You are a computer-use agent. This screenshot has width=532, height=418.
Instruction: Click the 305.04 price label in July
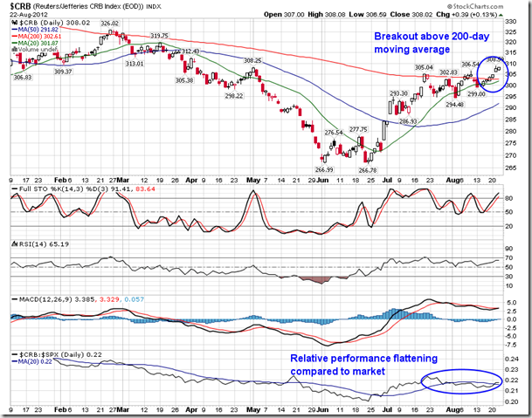click(424, 67)
